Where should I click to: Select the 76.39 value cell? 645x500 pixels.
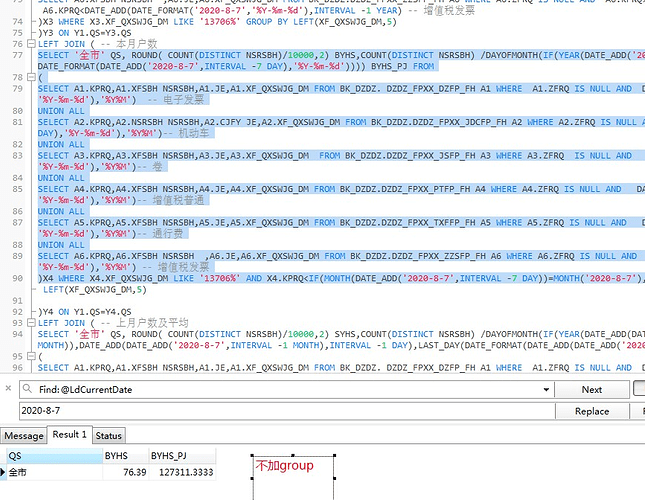tap(124, 472)
